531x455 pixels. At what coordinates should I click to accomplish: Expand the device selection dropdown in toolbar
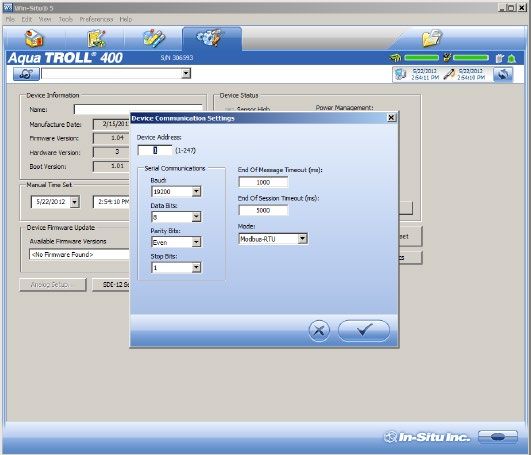(x=186, y=73)
